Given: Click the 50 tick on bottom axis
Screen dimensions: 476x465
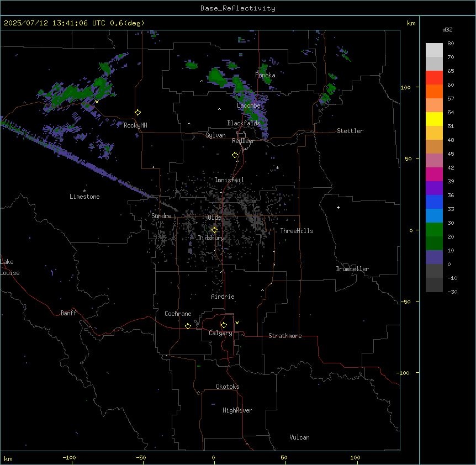Looking at the screenshot, I should tap(284, 457).
